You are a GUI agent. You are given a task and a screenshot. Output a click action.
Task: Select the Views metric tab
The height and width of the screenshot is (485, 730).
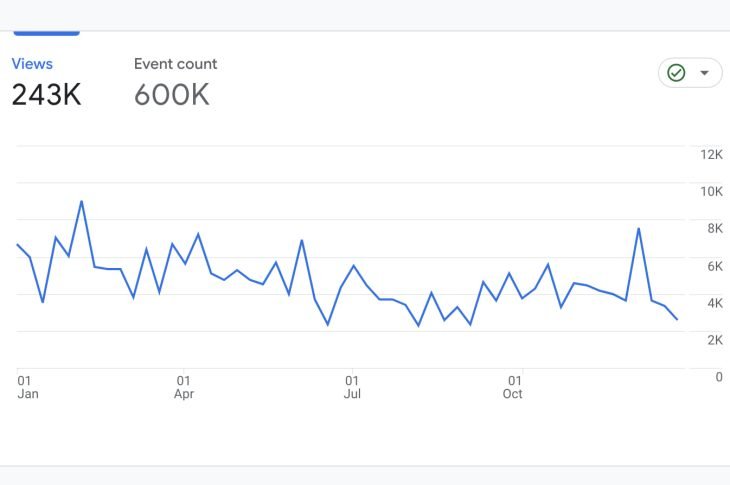coord(32,64)
